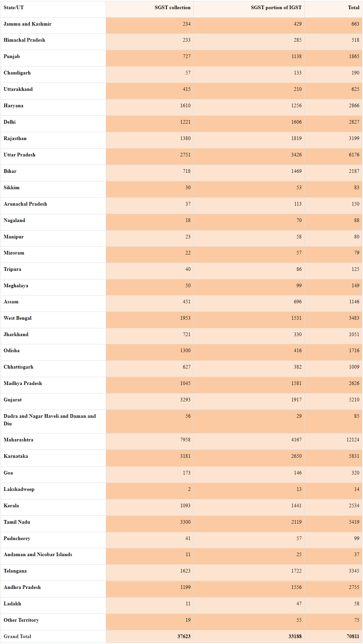Select Maharashtra total value 12124
The image size is (363, 644).
353,440
